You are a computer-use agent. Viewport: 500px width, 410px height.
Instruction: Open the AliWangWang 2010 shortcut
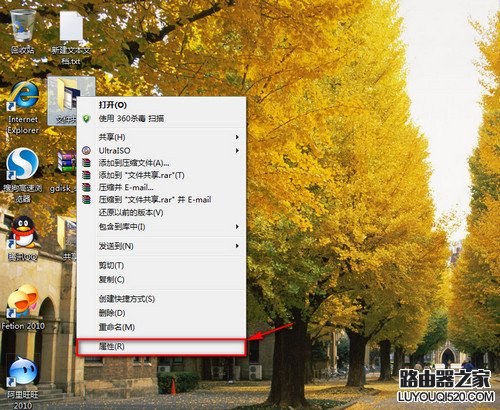point(23,371)
